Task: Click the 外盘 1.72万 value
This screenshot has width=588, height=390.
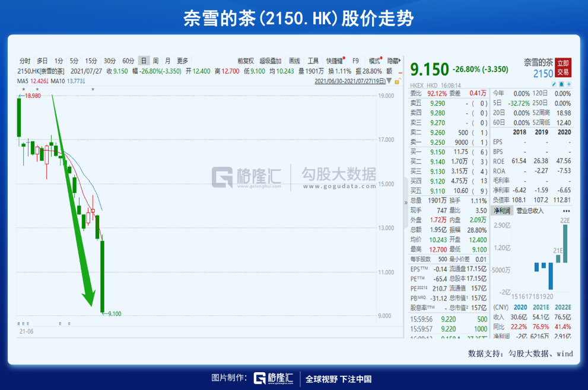Action: point(438,220)
